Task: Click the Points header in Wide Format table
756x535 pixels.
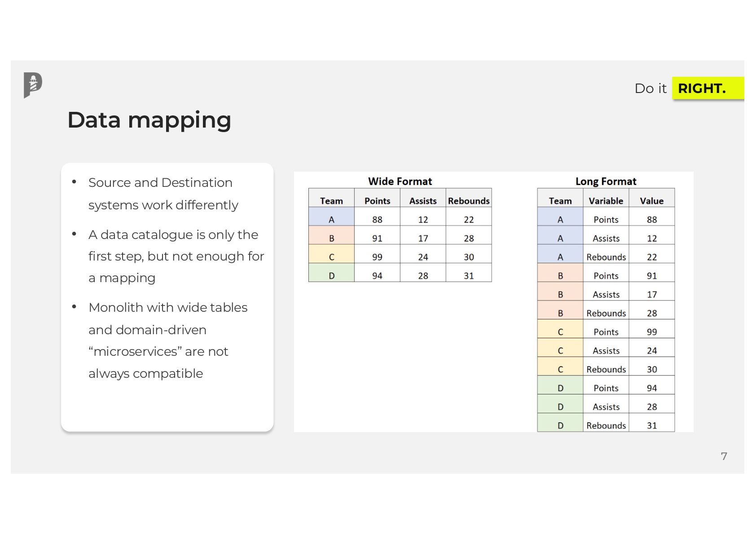Action: point(377,201)
